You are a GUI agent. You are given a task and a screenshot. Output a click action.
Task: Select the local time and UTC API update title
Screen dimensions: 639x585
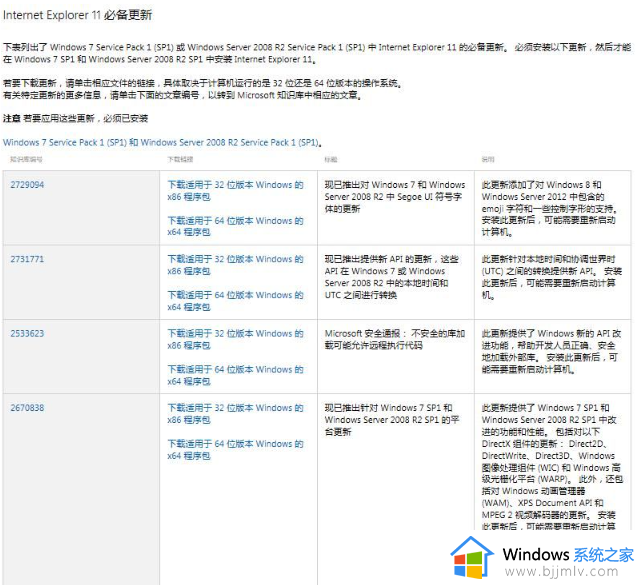point(392,277)
